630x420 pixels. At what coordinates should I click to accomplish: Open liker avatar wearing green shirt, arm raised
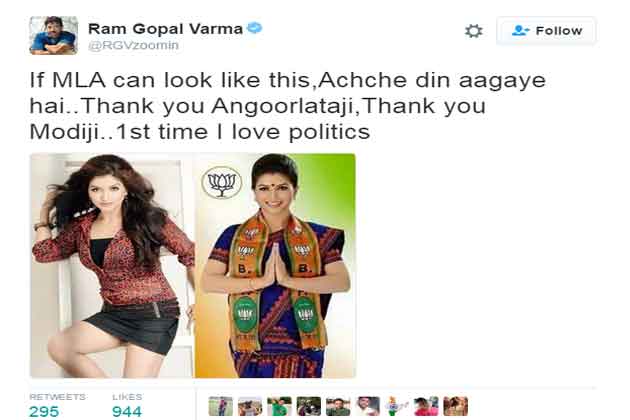click(x=279, y=406)
